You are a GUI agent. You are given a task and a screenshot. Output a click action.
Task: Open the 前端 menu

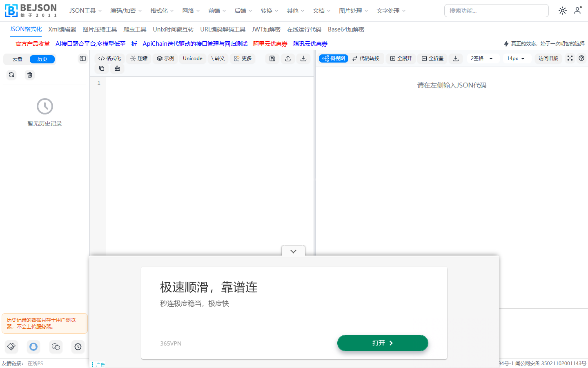(x=217, y=11)
